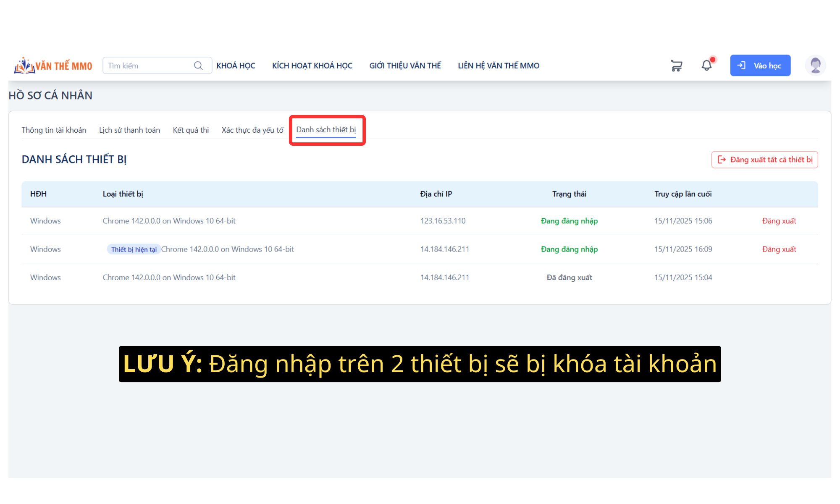840x504 pixels.
Task: Open the shopping cart icon
Action: click(x=676, y=66)
